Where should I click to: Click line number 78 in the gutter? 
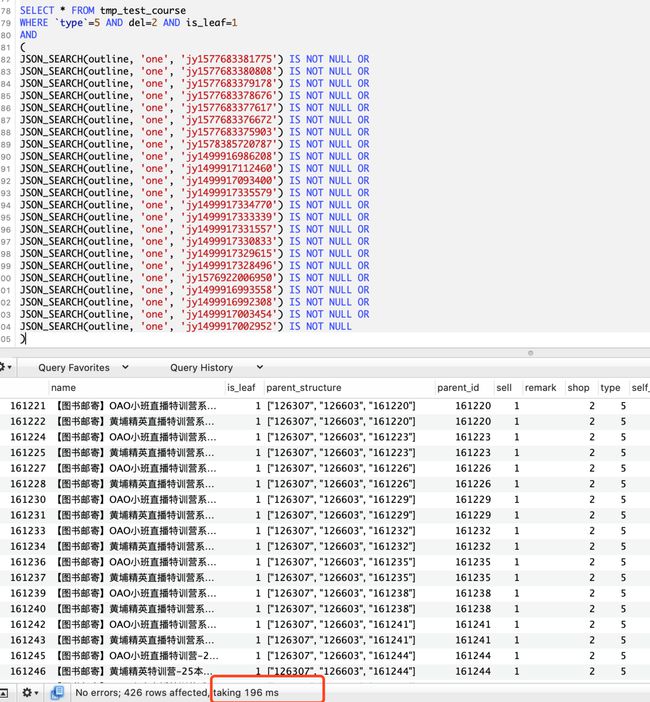(x=6, y=11)
